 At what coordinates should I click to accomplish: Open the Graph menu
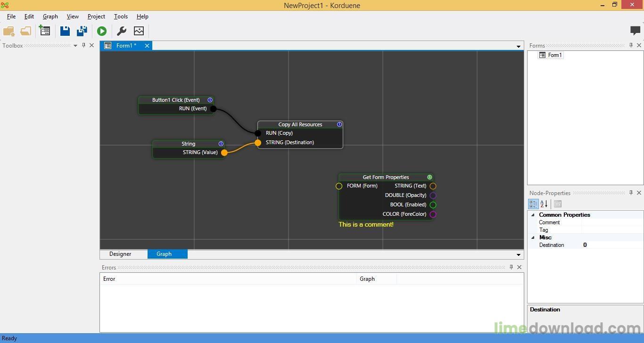(x=50, y=16)
